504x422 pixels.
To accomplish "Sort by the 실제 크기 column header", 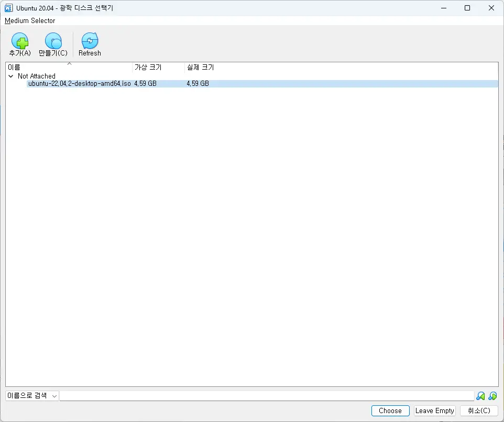I will pyautogui.click(x=200, y=67).
